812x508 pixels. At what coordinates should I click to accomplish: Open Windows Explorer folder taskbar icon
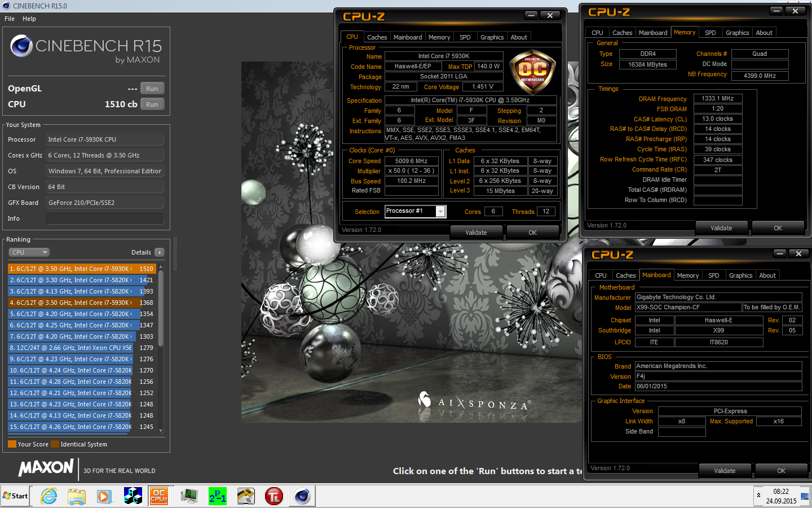[76, 496]
